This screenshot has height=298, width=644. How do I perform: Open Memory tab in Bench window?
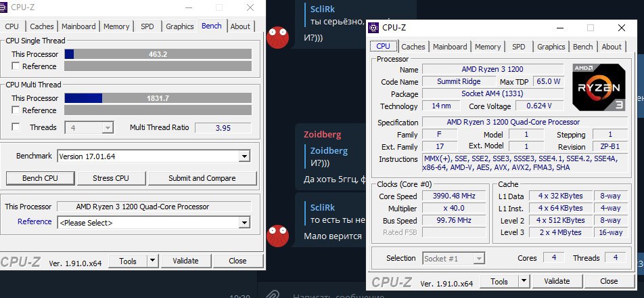(x=116, y=26)
